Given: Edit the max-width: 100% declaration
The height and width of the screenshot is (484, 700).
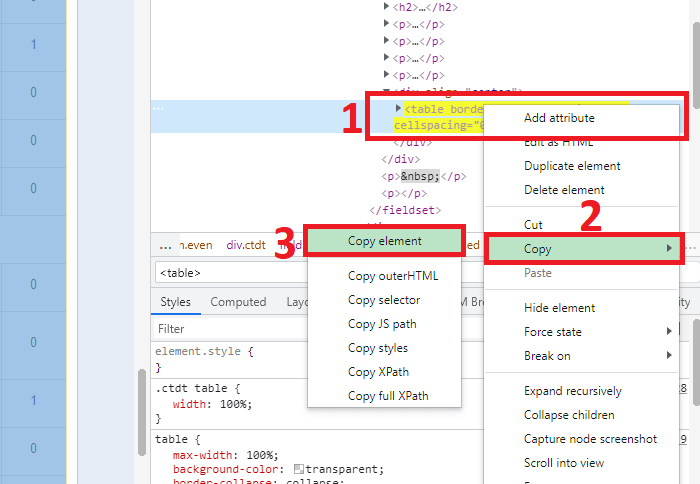Looking at the screenshot, I should pos(225,455).
